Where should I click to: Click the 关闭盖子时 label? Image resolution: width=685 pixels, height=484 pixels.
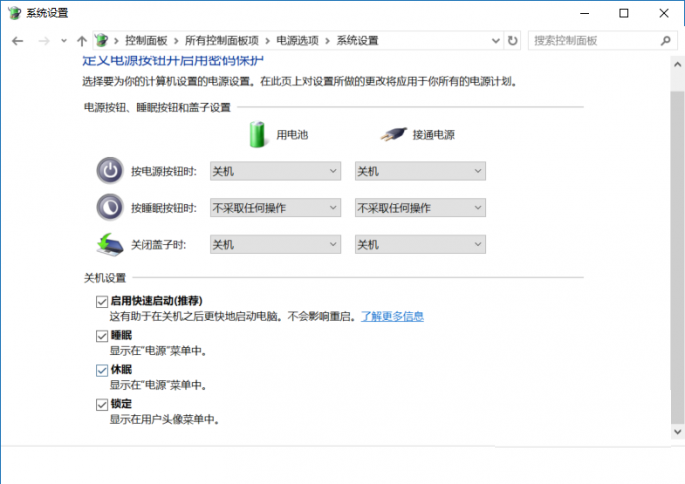pos(159,245)
